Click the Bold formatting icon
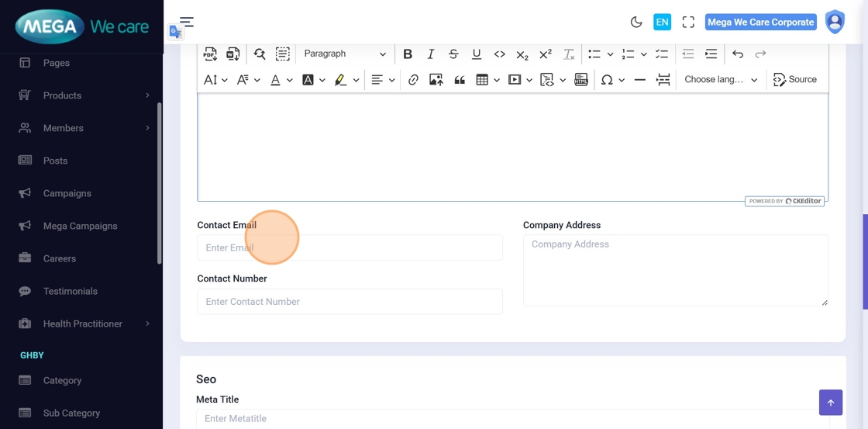868x429 pixels. pyautogui.click(x=408, y=54)
